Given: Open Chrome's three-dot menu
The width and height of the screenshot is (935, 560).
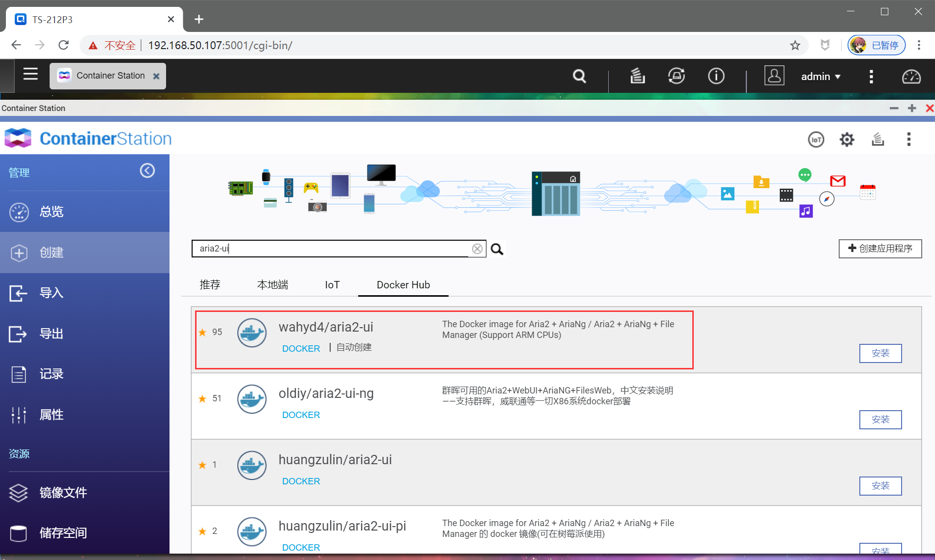Looking at the screenshot, I should tap(919, 45).
